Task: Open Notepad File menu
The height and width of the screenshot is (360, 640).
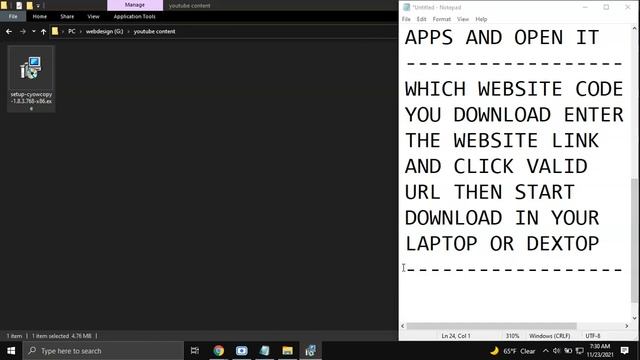Action: [406, 19]
